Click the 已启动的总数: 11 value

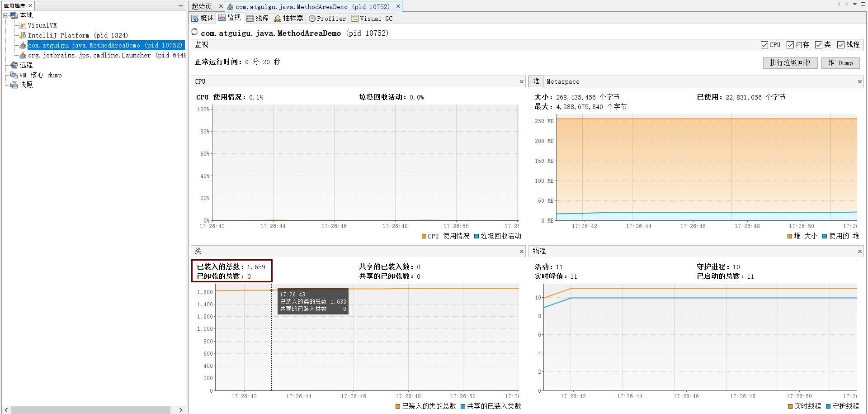725,276
